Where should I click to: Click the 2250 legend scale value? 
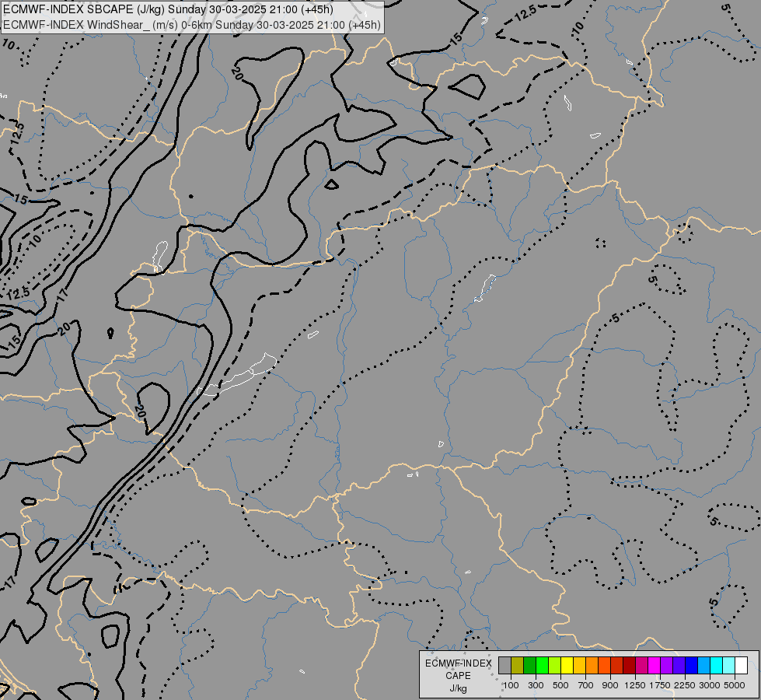point(685,685)
